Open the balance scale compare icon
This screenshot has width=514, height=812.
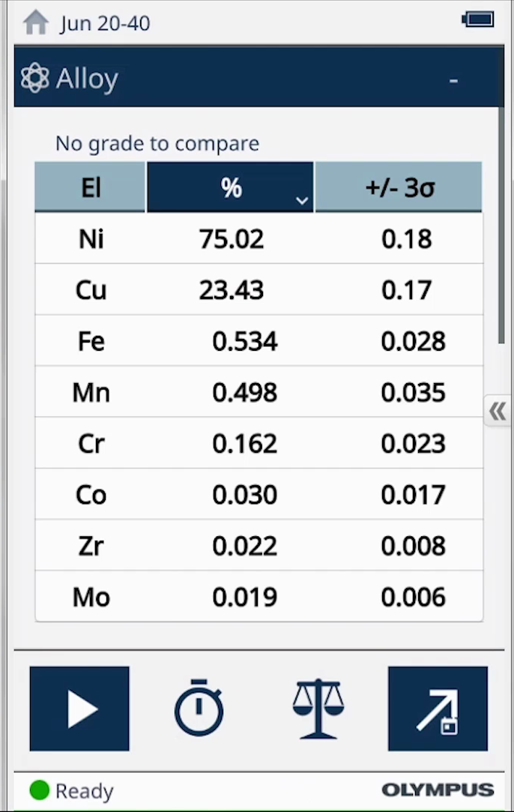click(x=318, y=708)
